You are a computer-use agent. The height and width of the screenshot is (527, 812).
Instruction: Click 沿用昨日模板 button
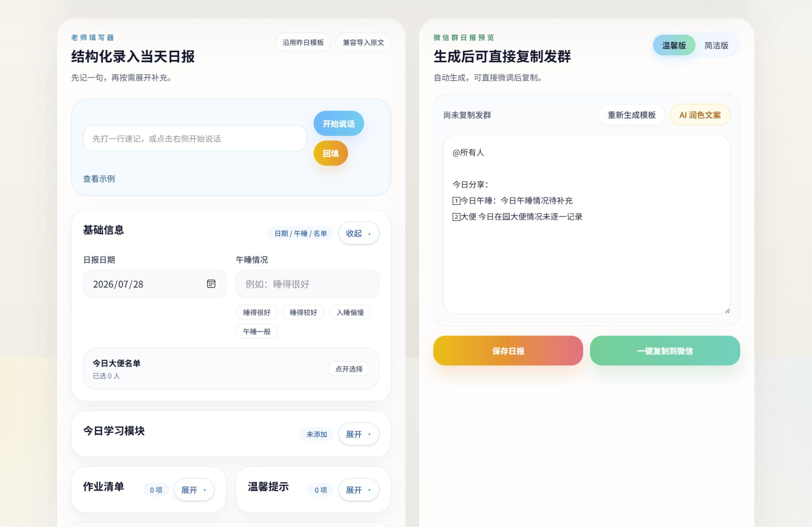point(303,42)
